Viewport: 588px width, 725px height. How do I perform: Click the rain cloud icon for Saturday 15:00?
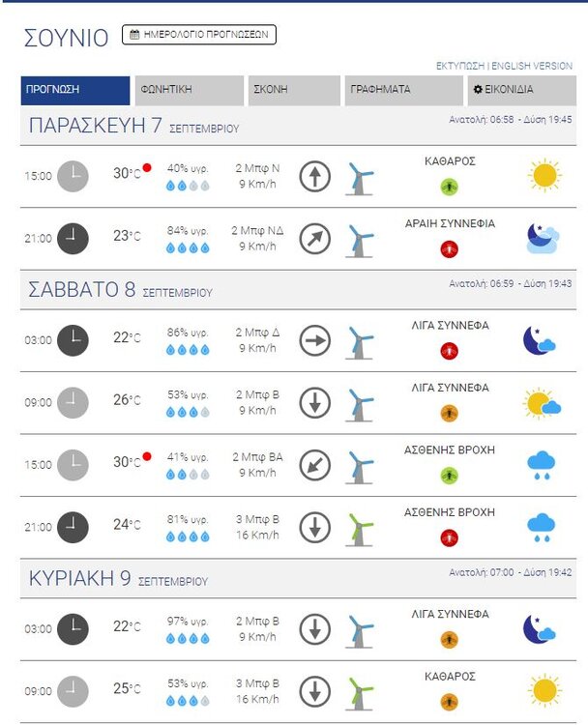(542, 466)
